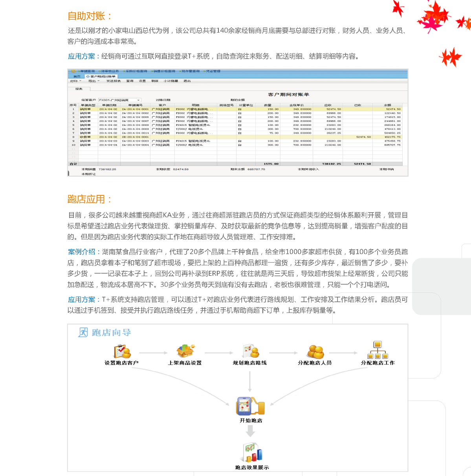Click the 设置跑店客户 icon
The height and width of the screenshot is (476, 471).
[x=122, y=351]
